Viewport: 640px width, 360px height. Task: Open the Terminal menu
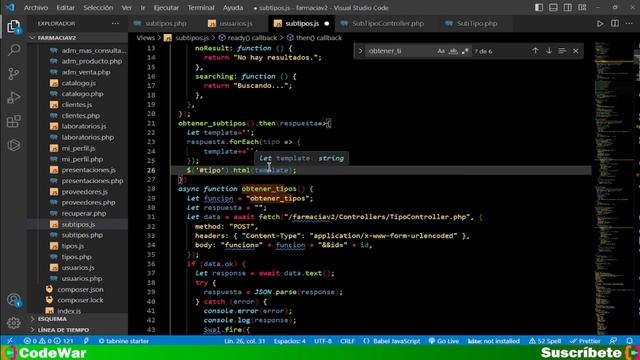(x=201, y=8)
